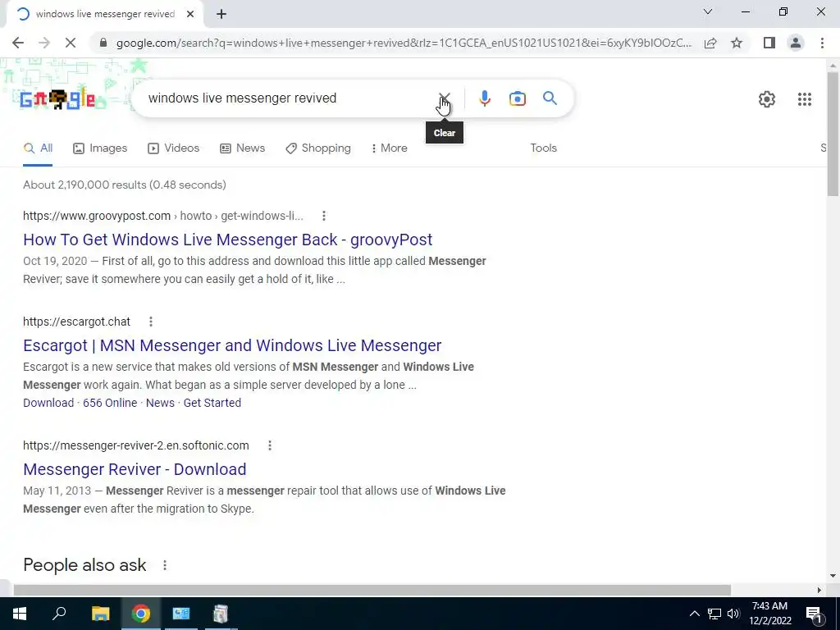Image resolution: width=840 pixels, height=630 pixels.
Task: Click the https://escargot.chat URL text
Action: point(76,322)
